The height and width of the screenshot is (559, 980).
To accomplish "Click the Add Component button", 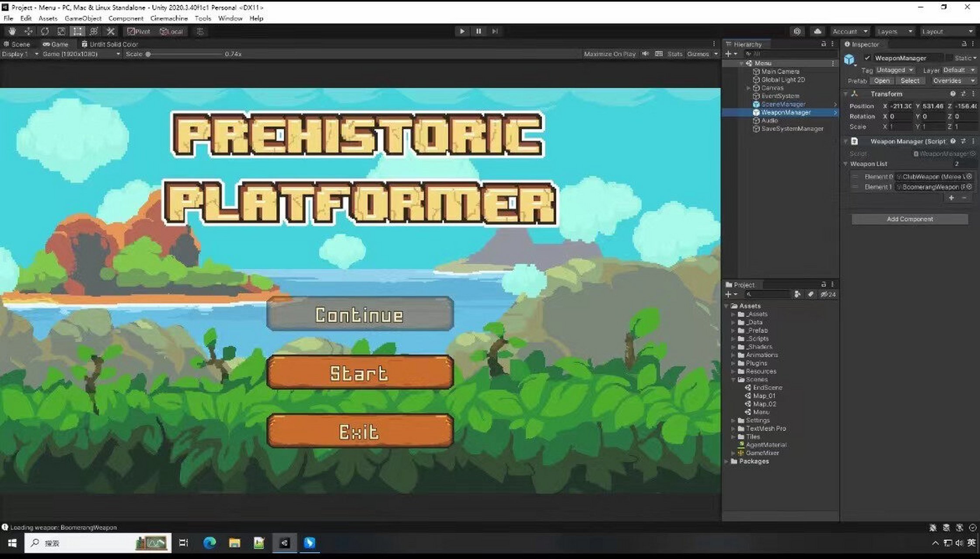I will [x=910, y=219].
